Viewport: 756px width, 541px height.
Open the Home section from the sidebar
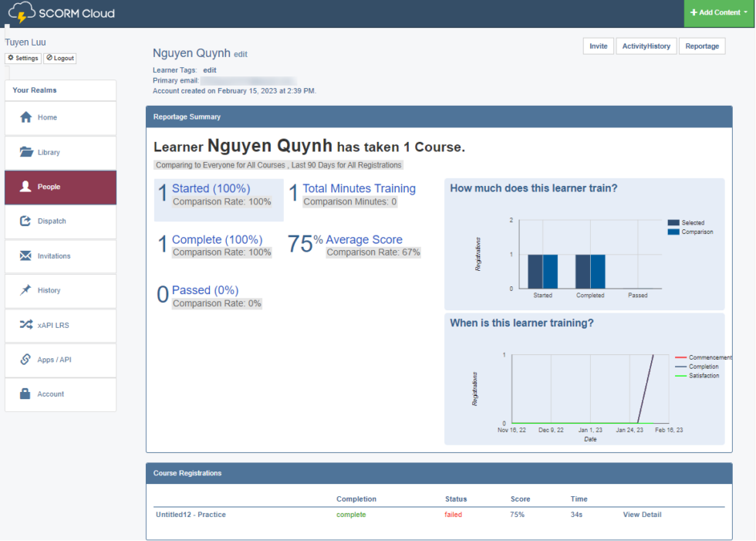tap(60, 117)
